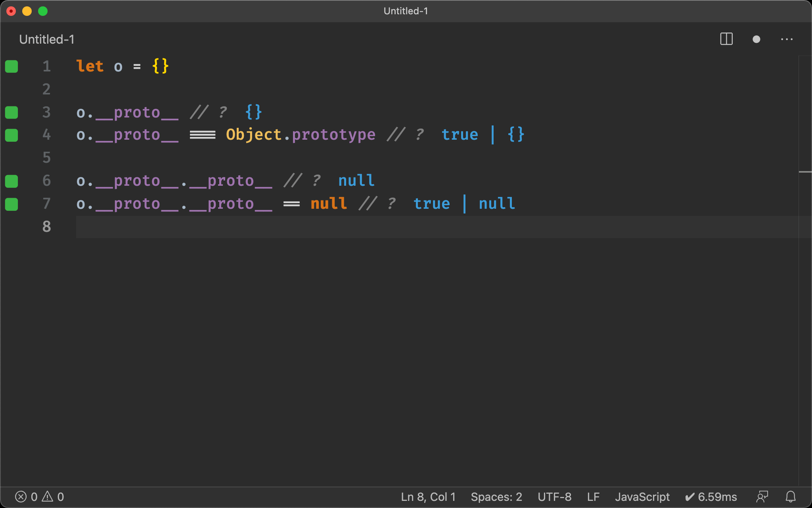
Task: Click the Quokka 6.59ms timing indicator
Action: [x=711, y=496]
